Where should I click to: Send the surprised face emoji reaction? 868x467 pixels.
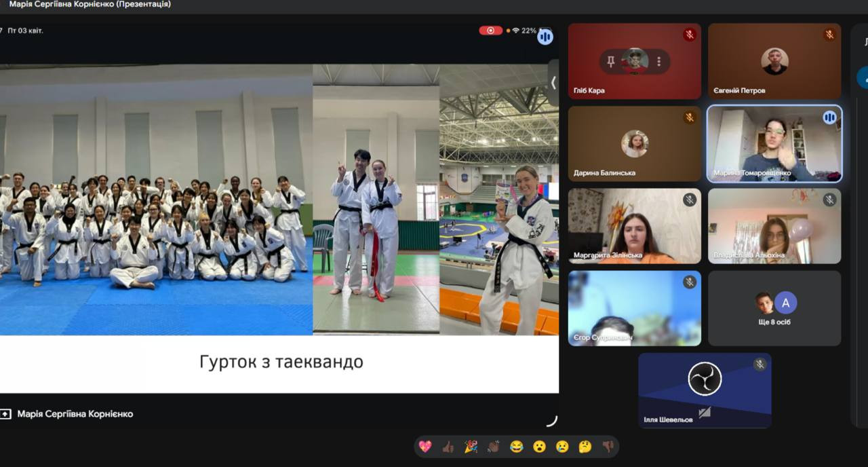540,447
